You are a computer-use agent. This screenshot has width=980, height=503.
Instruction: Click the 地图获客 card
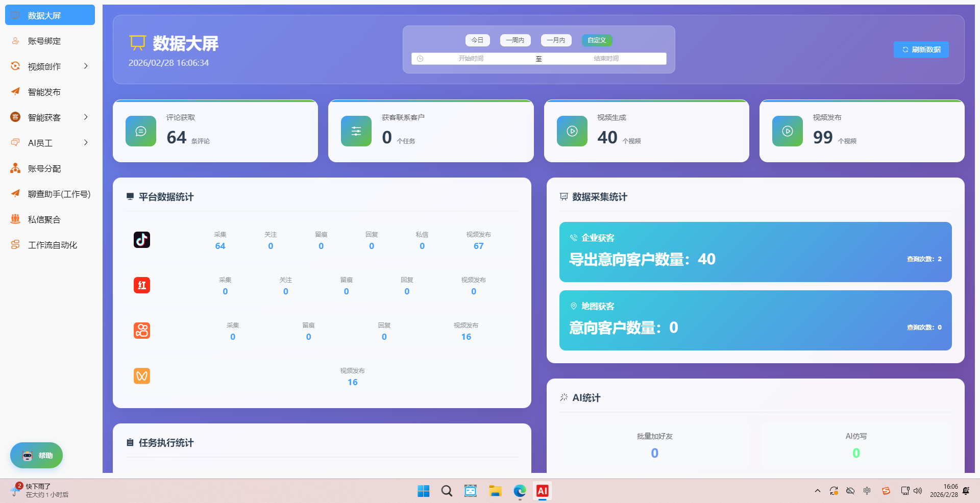pos(755,320)
